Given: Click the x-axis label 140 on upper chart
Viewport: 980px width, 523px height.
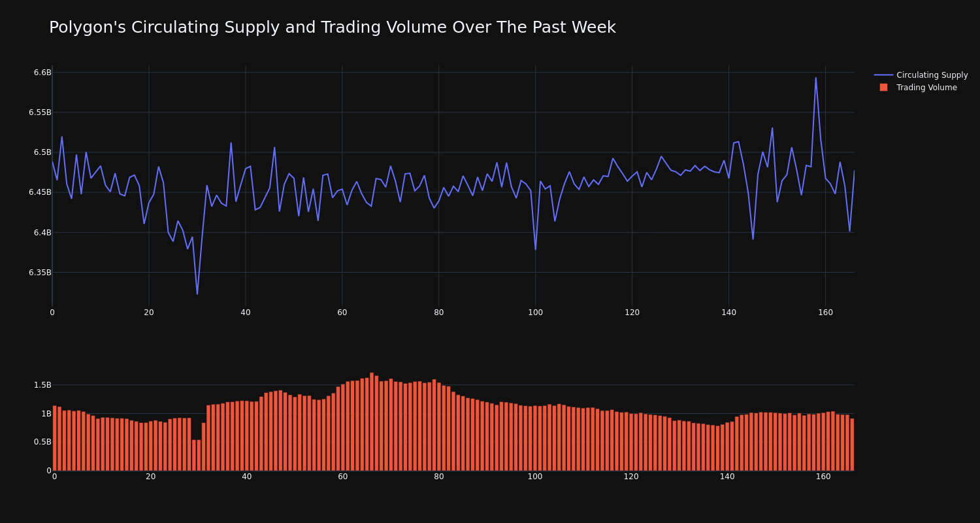Looking at the screenshot, I should click(x=729, y=312).
